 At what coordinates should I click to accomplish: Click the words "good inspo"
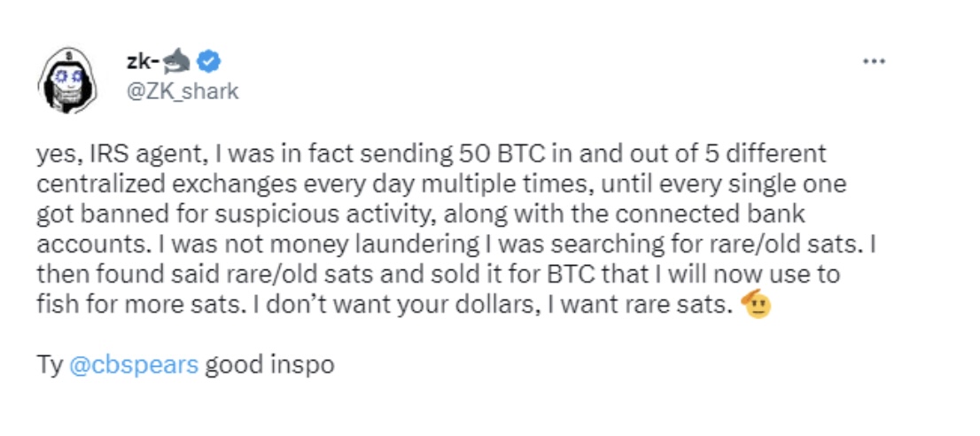click(269, 364)
